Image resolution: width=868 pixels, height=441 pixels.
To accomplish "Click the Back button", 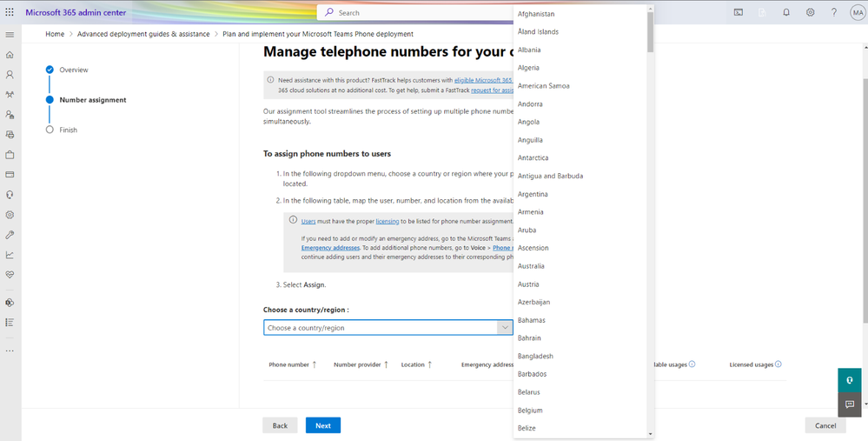I will coord(280,425).
